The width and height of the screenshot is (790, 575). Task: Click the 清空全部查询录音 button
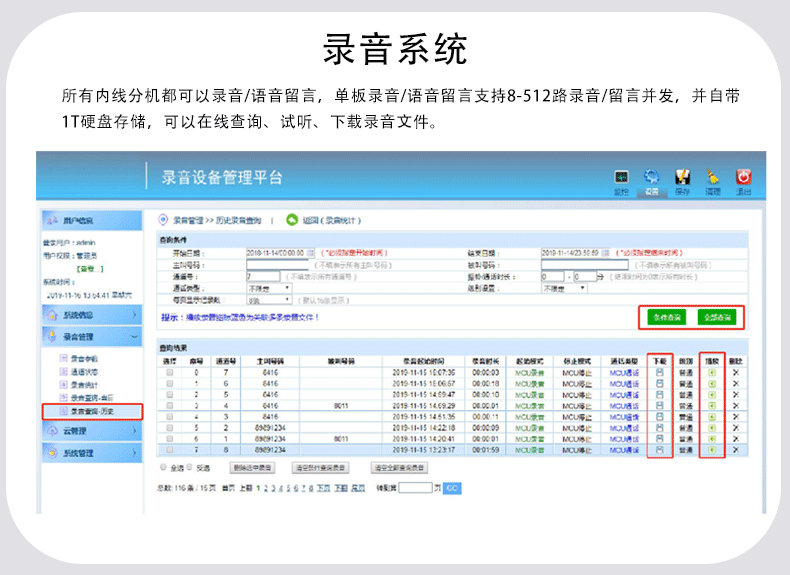(399, 468)
